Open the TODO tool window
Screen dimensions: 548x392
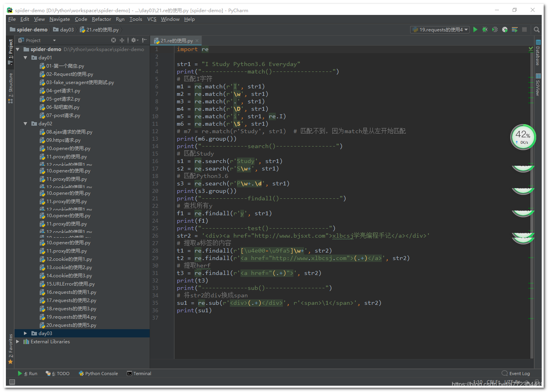point(58,374)
